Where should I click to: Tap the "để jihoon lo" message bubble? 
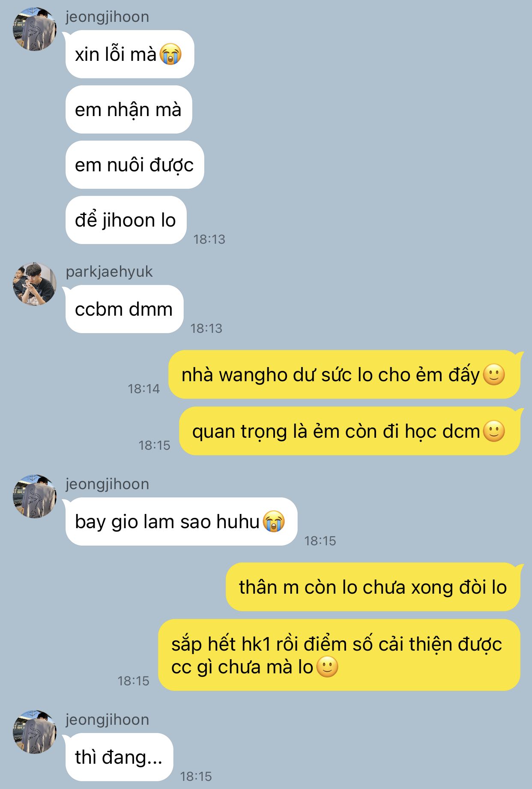[x=126, y=220]
